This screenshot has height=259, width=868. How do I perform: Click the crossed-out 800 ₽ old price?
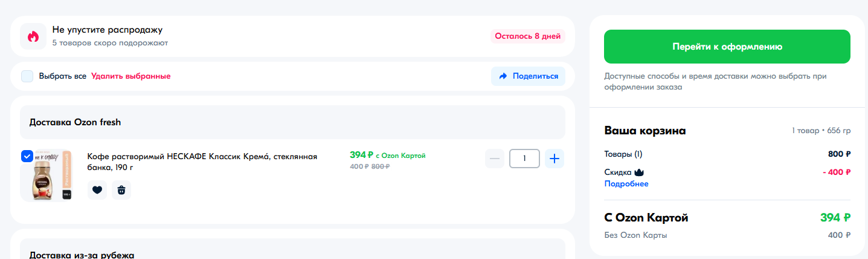point(381,166)
